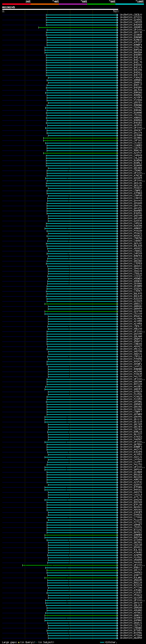Open hit UniRef100_C5FRJ7
The height and width of the screenshot is (644, 146).
pos(131,326)
